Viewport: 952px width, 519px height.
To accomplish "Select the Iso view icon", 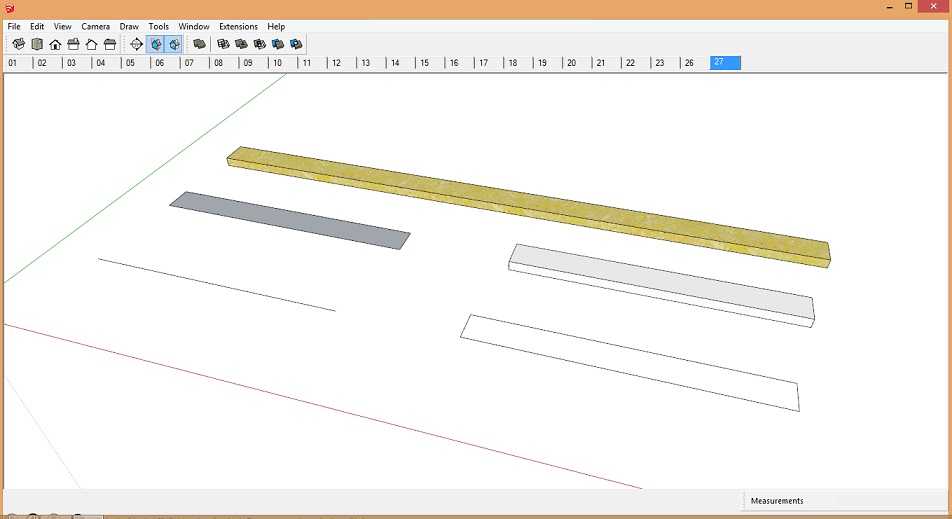I will (x=19, y=44).
